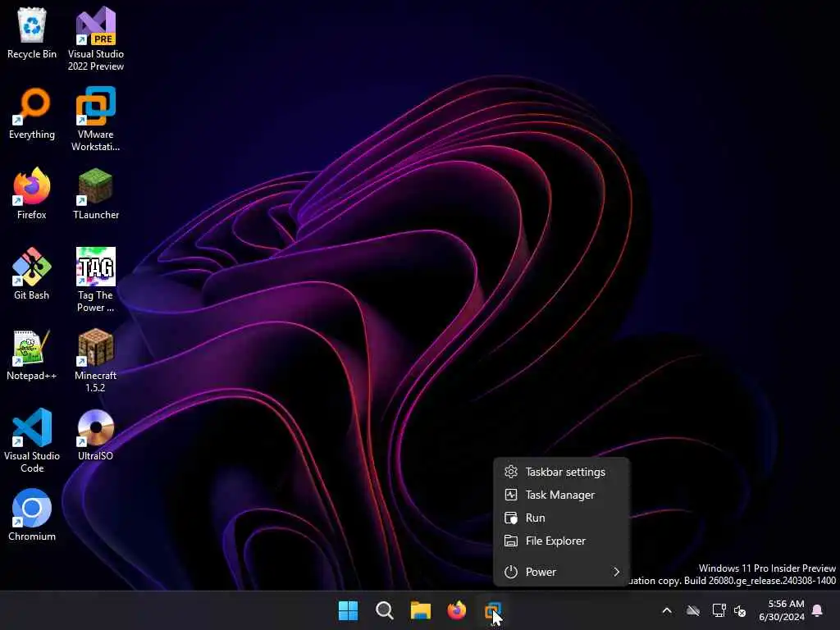Viewport: 840px width, 630px height.
Task: Show hidden tray icons chevron
Action: 667,610
